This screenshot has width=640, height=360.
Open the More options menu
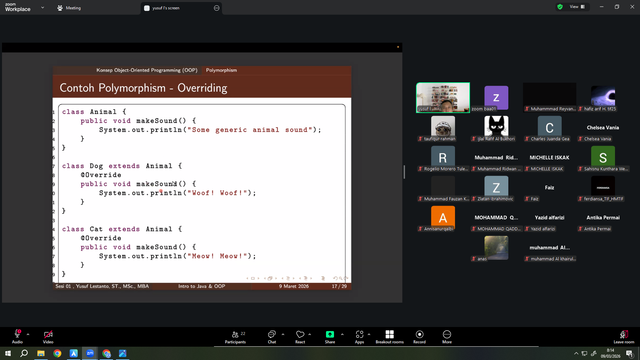pyautogui.click(x=447, y=337)
